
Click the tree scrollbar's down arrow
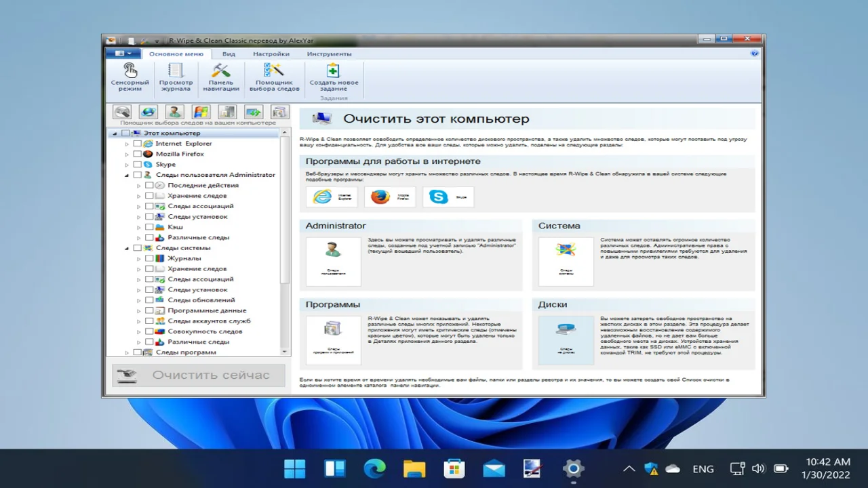(x=285, y=350)
